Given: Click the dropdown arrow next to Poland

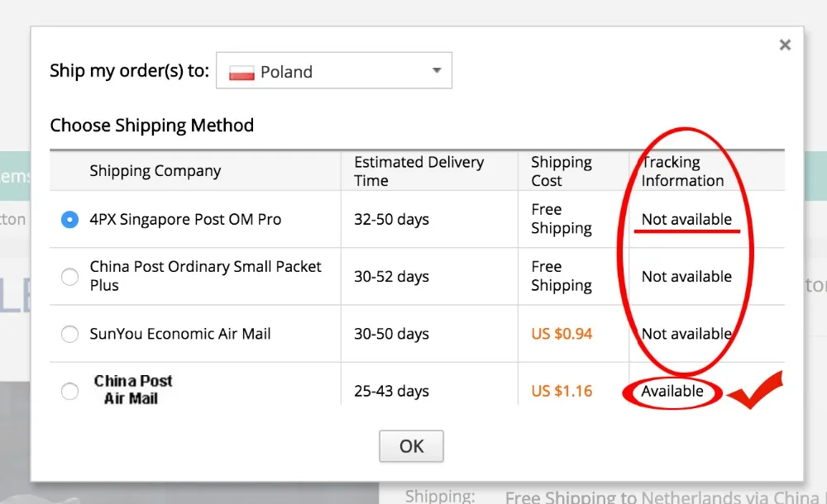Looking at the screenshot, I should click(437, 70).
